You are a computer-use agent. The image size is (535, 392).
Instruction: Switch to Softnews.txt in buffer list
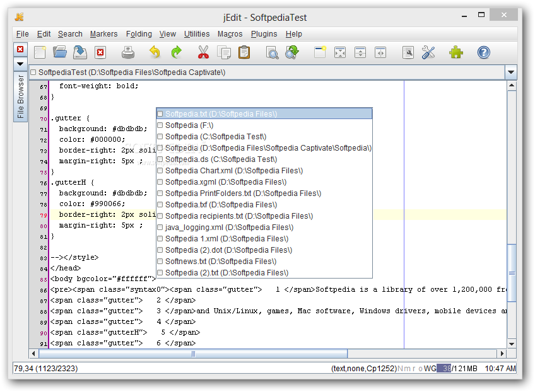(x=264, y=261)
